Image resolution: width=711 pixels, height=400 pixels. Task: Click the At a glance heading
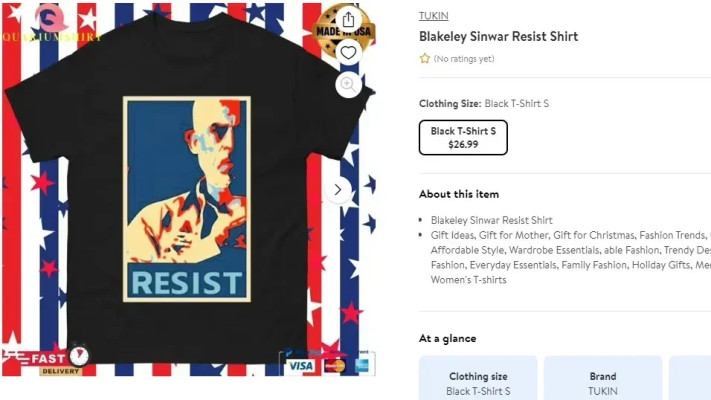pos(448,338)
